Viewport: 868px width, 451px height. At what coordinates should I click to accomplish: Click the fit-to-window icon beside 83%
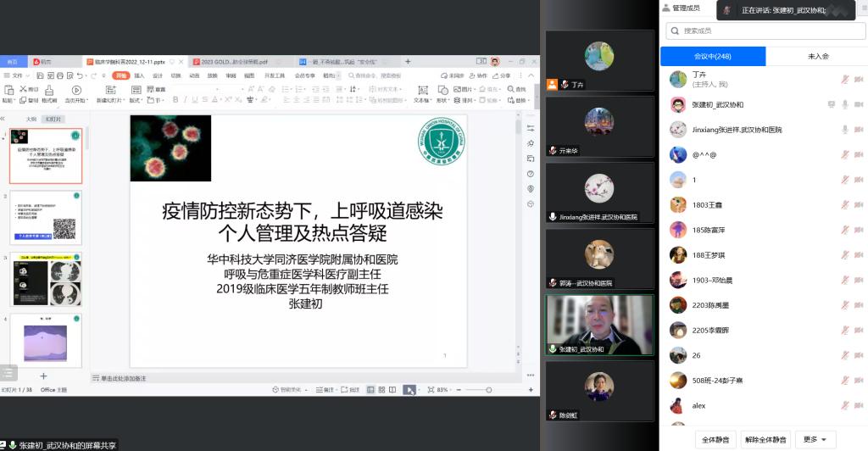pos(431,390)
